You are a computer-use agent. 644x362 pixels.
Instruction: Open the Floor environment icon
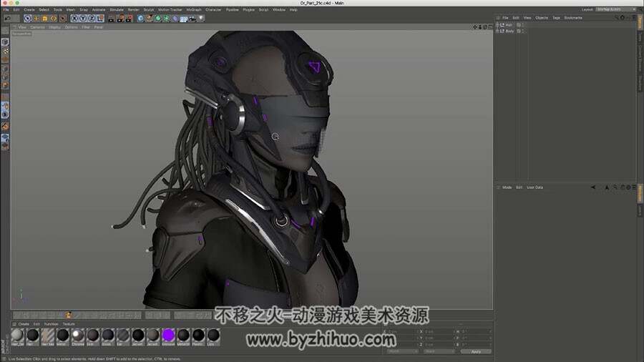coord(184,19)
